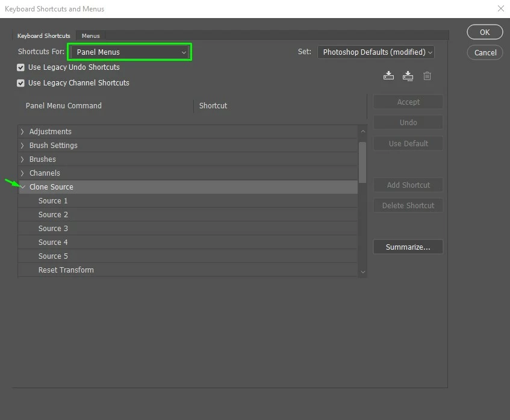Select the Source 4 command row
The height and width of the screenshot is (420, 510).
tap(188, 242)
